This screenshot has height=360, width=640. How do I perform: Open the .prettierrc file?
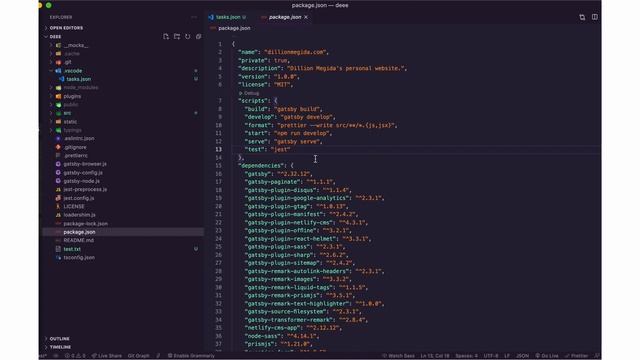[76, 156]
